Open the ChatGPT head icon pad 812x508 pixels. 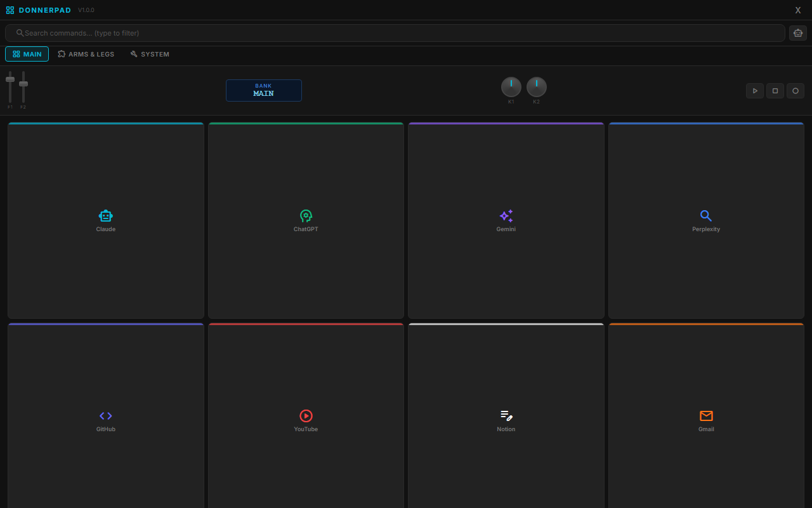coord(306,216)
